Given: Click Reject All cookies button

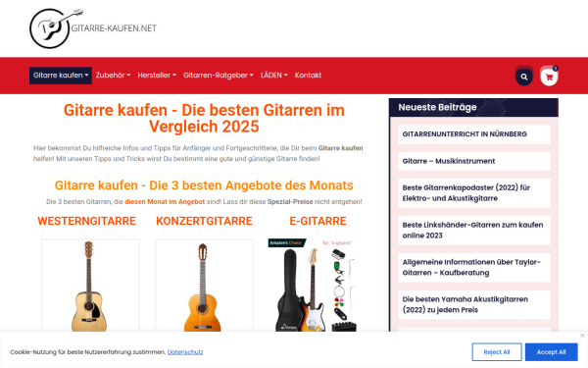Looking at the screenshot, I should (x=497, y=352).
